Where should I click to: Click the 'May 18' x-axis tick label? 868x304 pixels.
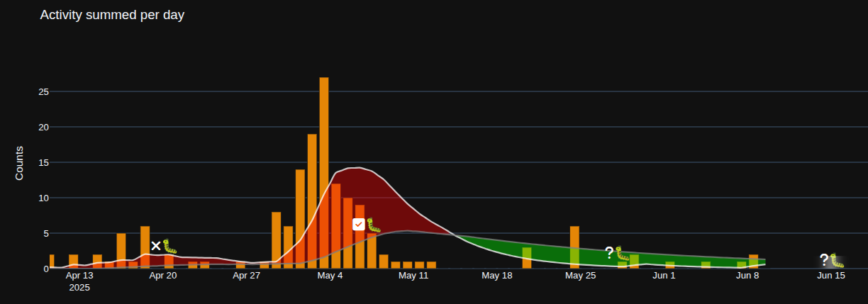pos(496,276)
